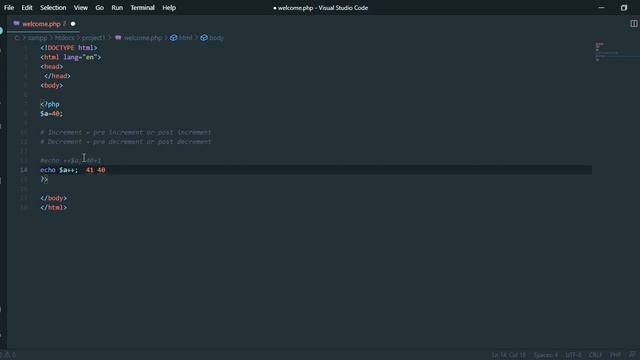Screen dimensions: 640x360
Task: Open the Go menu
Action: click(100, 8)
